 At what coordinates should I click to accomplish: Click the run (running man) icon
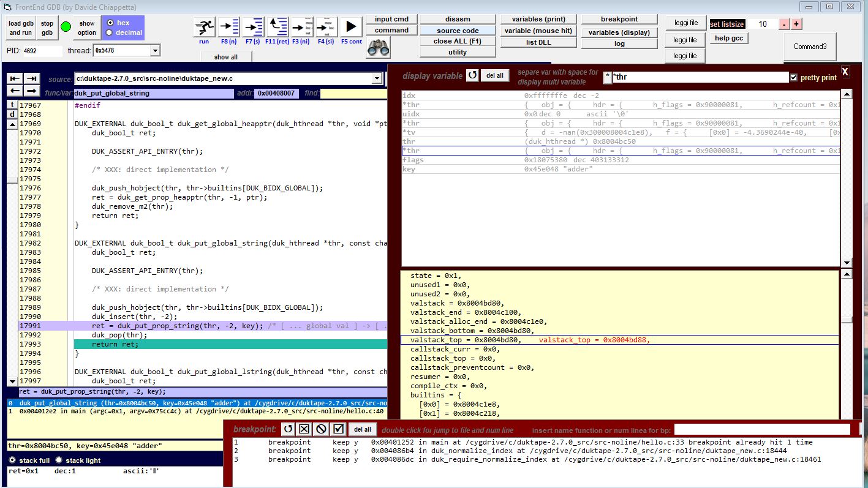205,27
